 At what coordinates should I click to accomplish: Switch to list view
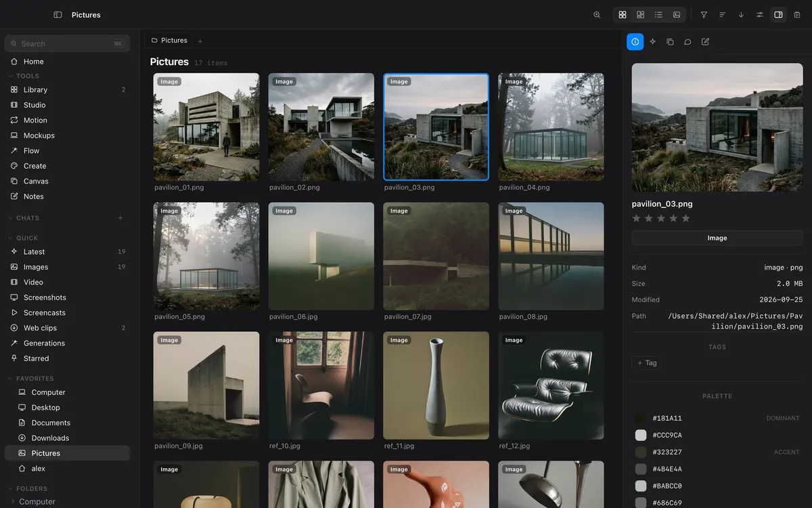[x=658, y=15]
